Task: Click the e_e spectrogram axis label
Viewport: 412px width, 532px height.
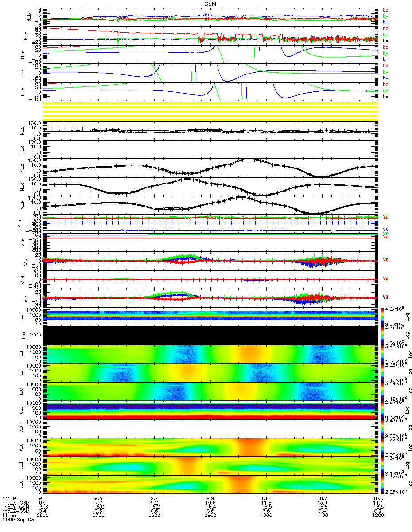Action: point(21,485)
